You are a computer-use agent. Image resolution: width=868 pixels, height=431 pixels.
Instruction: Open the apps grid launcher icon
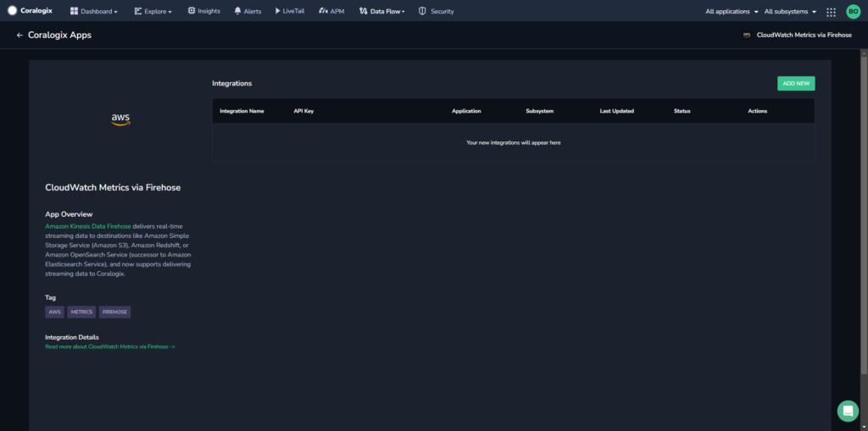click(x=831, y=12)
